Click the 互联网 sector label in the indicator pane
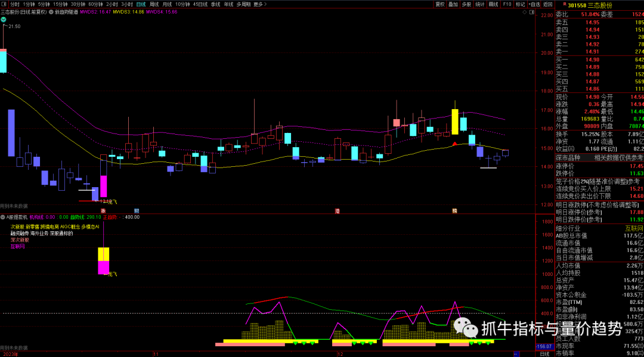 (x=18, y=247)
